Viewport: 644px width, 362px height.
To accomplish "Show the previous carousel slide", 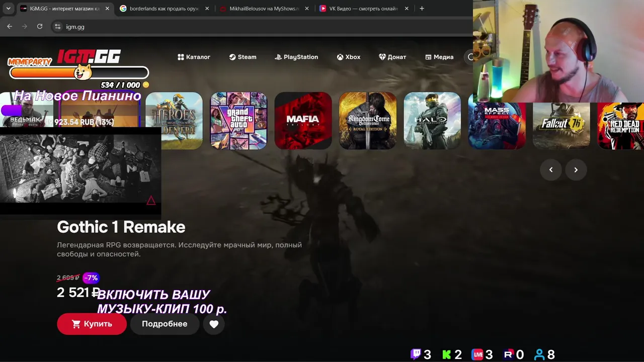I will click(551, 169).
